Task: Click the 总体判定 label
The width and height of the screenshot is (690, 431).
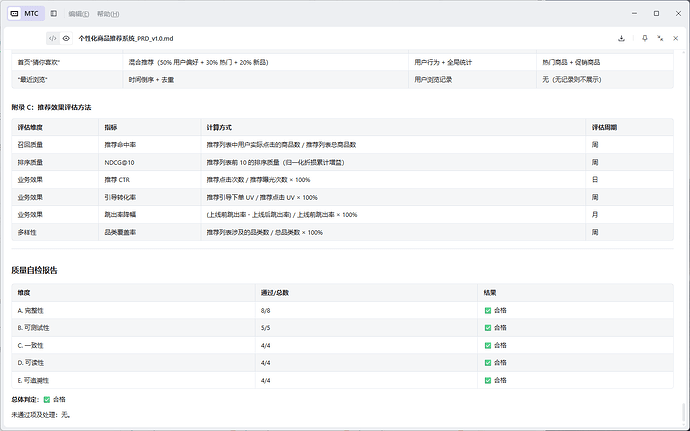Action: click(25, 400)
